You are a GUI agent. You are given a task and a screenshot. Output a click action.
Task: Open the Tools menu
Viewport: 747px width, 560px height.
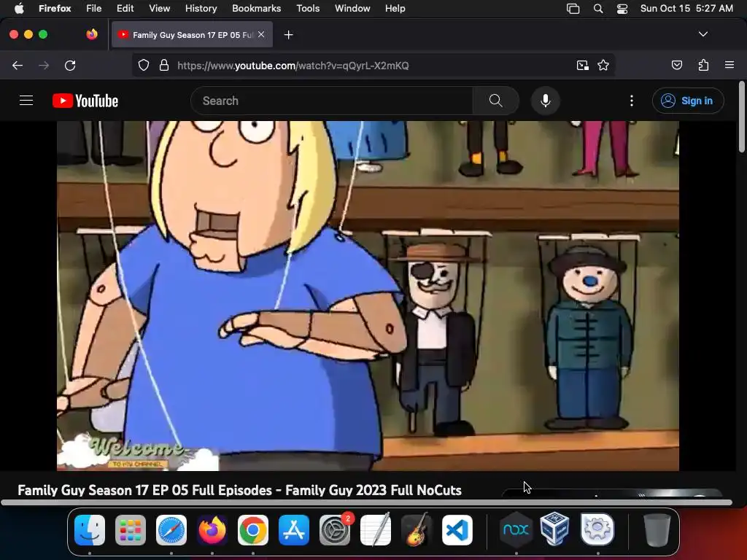[308, 9]
